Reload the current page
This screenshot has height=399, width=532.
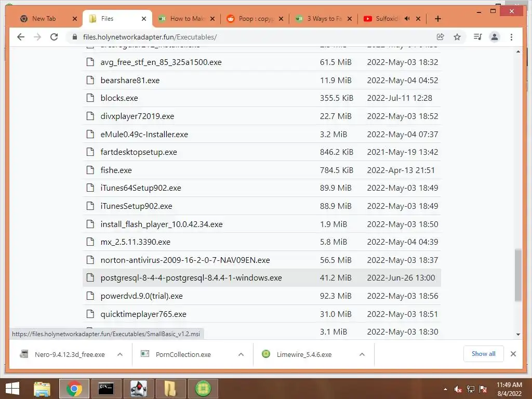click(x=54, y=37)
